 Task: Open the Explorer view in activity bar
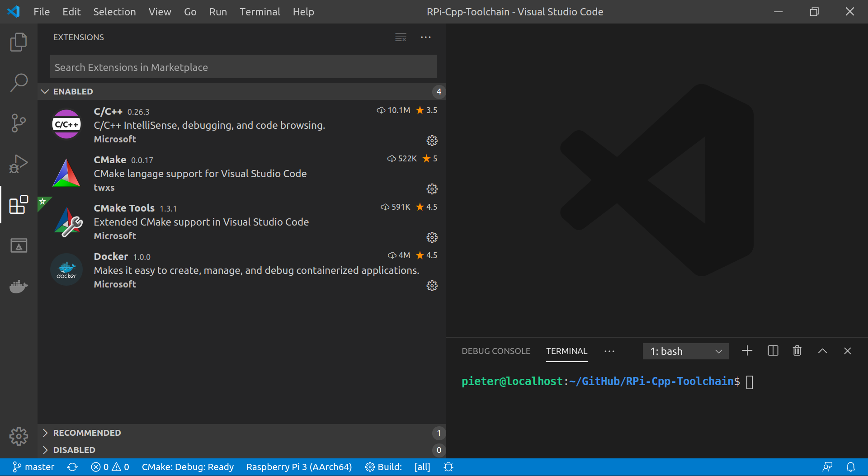pos(19,42)
